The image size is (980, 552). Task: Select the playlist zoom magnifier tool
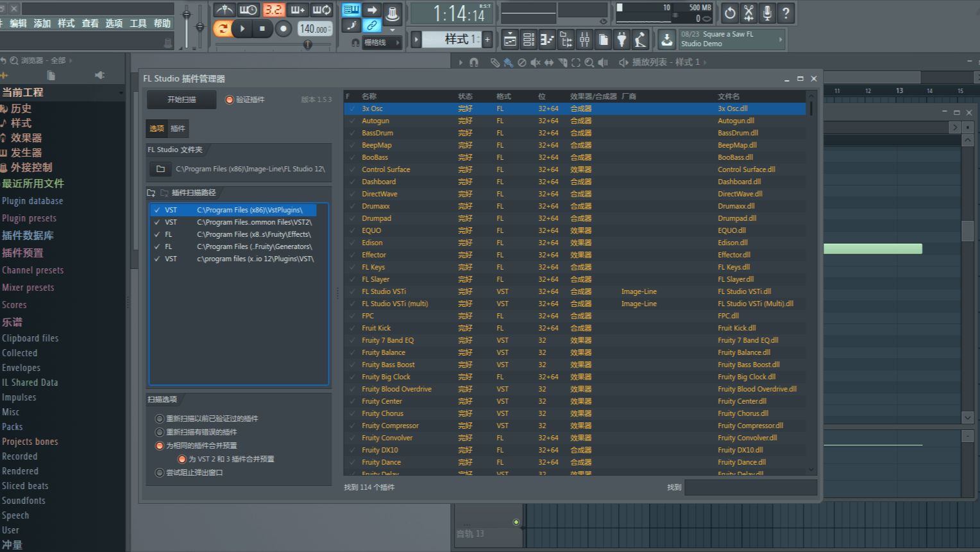tap(589, 62)
